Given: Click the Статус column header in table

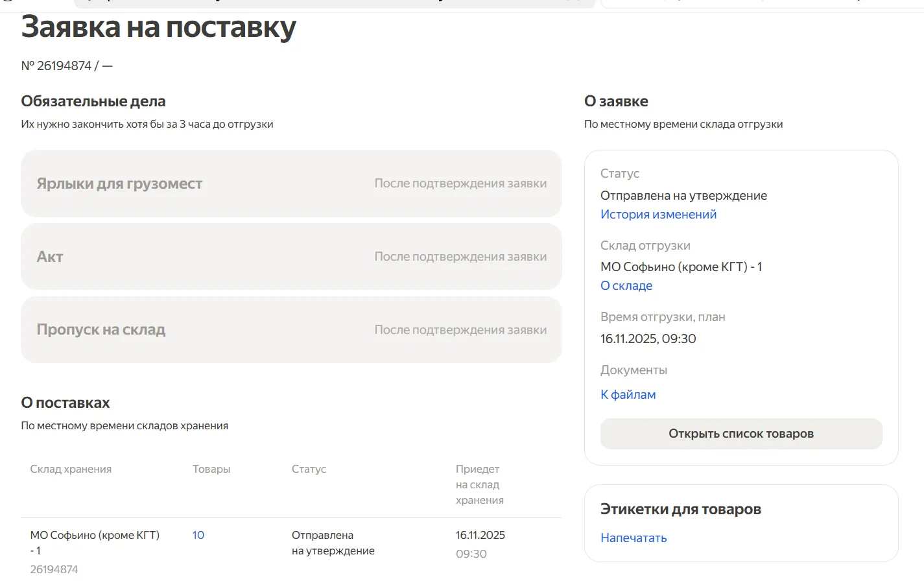Looking at the screenshot, I should tap(309, 469).
